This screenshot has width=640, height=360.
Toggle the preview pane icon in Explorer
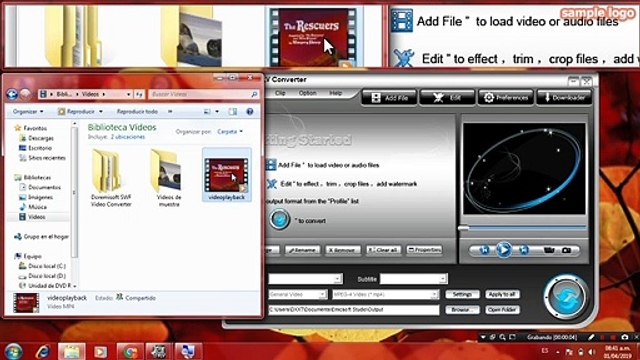[x=233, y=111]
